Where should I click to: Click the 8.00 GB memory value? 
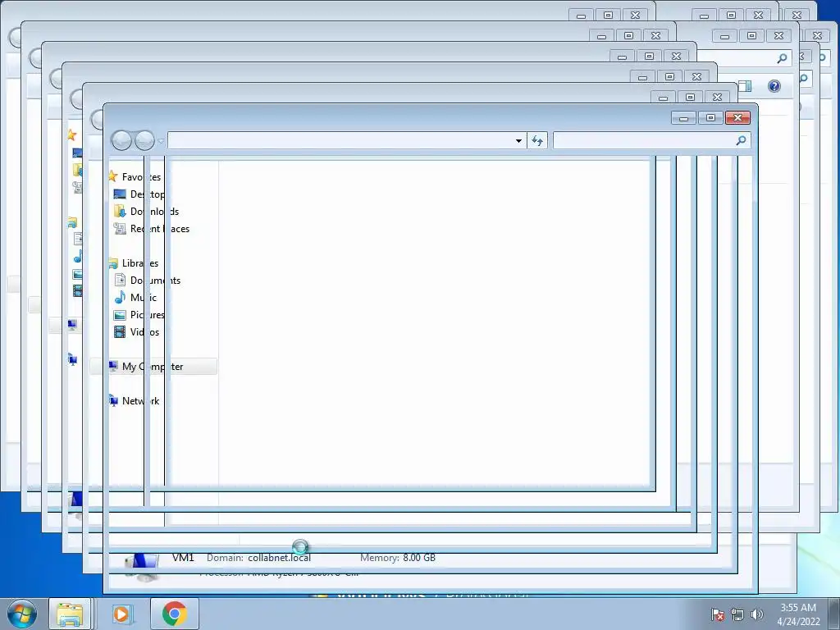coord(419,558)
